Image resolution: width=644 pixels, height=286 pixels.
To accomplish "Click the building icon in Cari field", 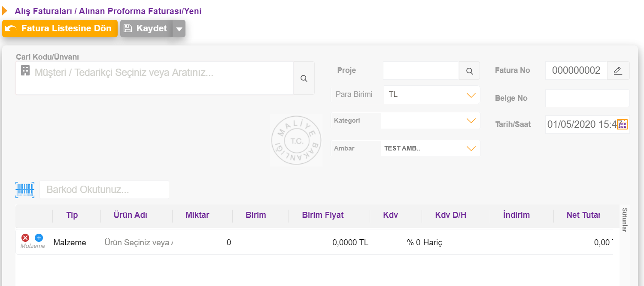I will point(25,71).
